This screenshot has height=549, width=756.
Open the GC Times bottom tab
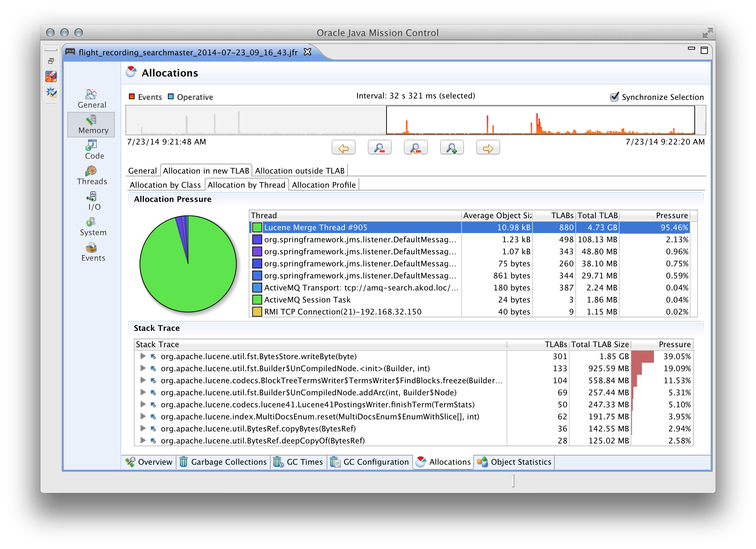pyautogui.click(x=298, y=462)
